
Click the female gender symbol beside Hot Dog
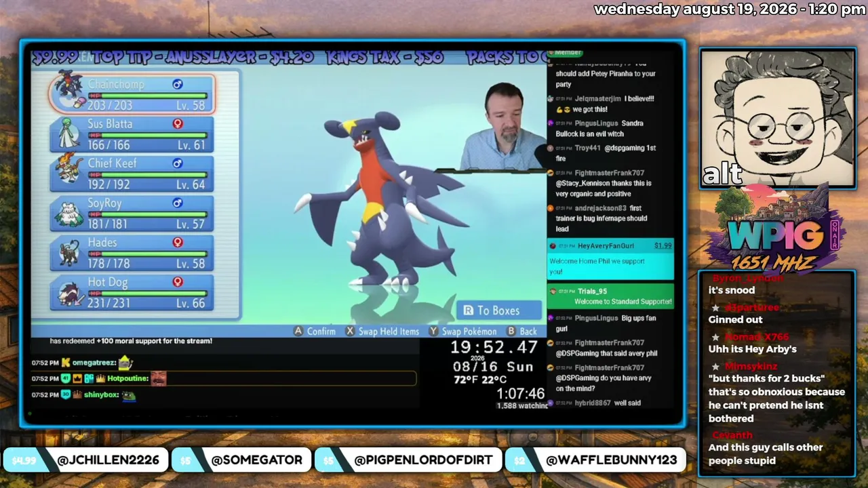[178, 281]
